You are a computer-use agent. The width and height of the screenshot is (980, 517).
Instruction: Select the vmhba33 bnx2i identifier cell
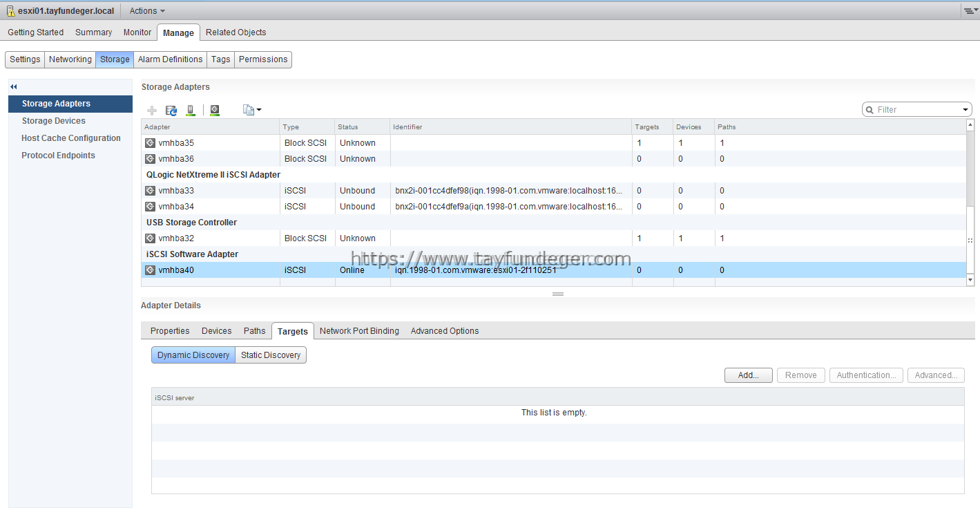[511, 191]
